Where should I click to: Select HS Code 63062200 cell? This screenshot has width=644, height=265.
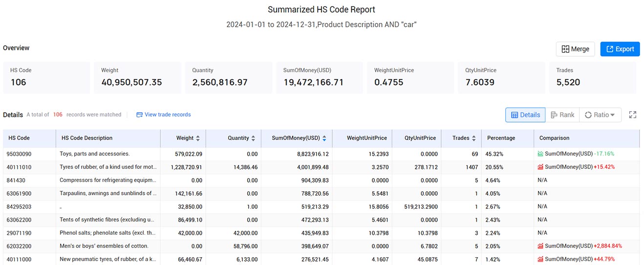[29, 220]
